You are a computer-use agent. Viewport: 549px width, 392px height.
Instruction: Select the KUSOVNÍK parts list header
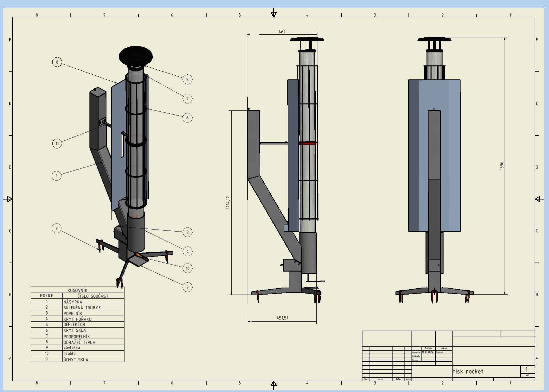click(x=77, y=290)
